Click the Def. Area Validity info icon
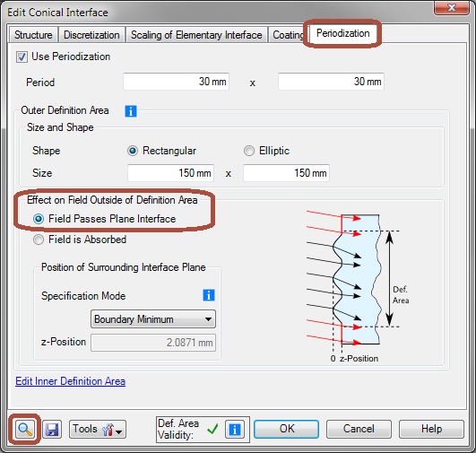 (x=234, y=430)
